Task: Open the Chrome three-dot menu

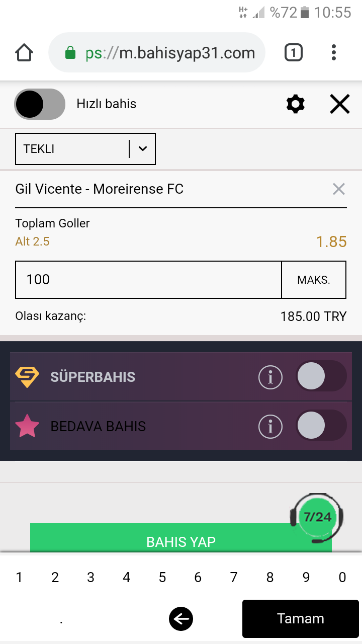Action: coord(334,53)
